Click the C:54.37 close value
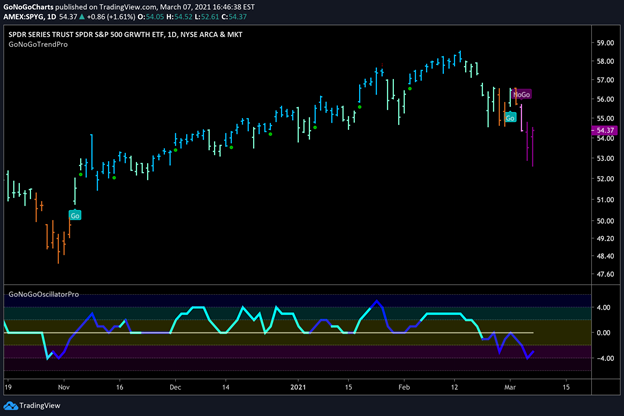This screenshot has width=624, height=416. (234, 17)
